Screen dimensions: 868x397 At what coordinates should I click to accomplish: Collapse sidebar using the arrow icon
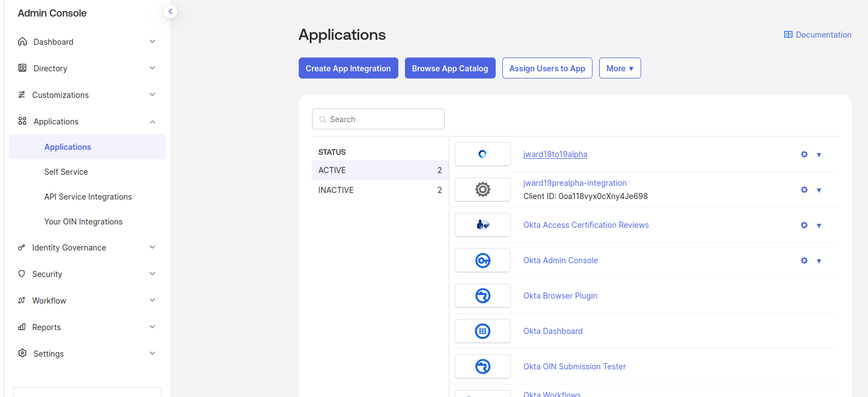coord(170,11)
